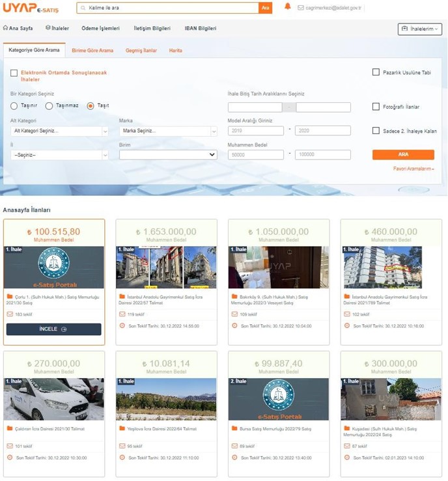Screen dimensions: 448x481
Task: Click folder icon on Çorlu listing card
Action: 10,297
